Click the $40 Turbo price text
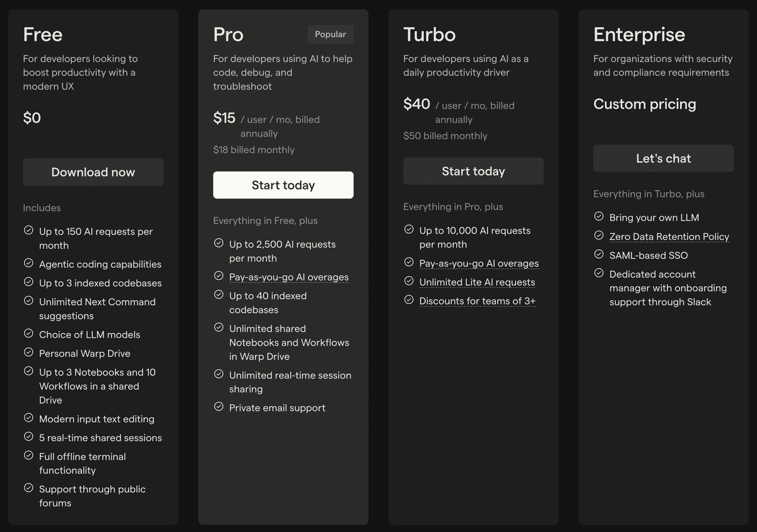The width and height of the screenshot is (757, 532). [x=417, y=104]
